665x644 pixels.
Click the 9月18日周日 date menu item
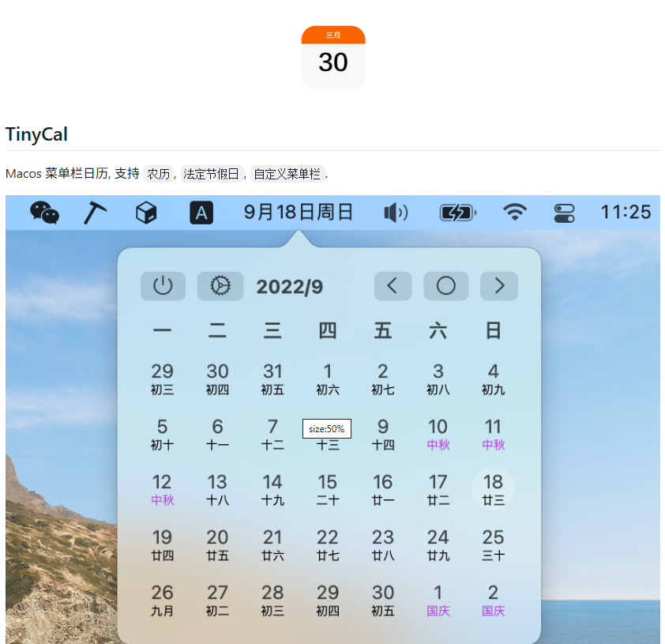299,213
